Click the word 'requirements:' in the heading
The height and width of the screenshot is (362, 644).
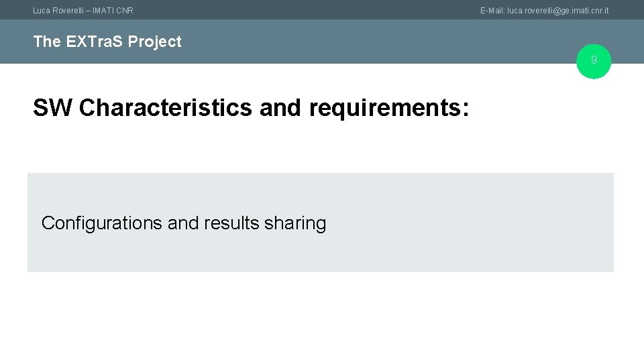click(389, 109)
